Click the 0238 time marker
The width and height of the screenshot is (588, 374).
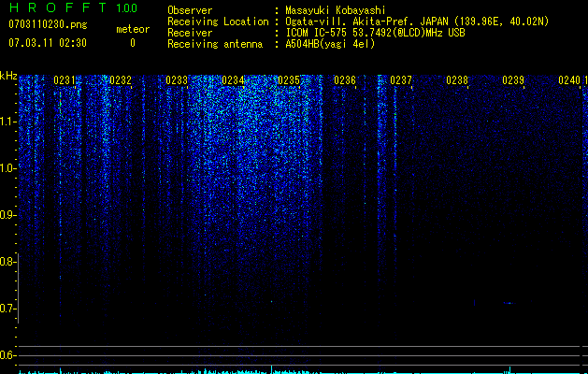457,80
